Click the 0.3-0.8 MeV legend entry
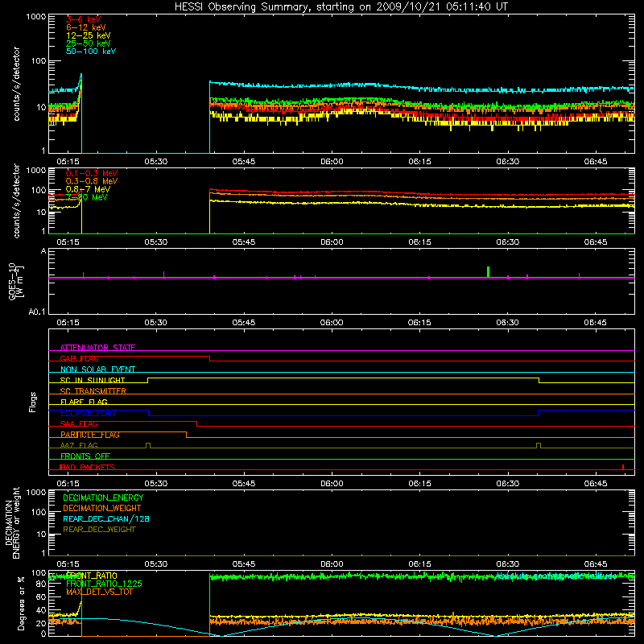 [92, 181]
